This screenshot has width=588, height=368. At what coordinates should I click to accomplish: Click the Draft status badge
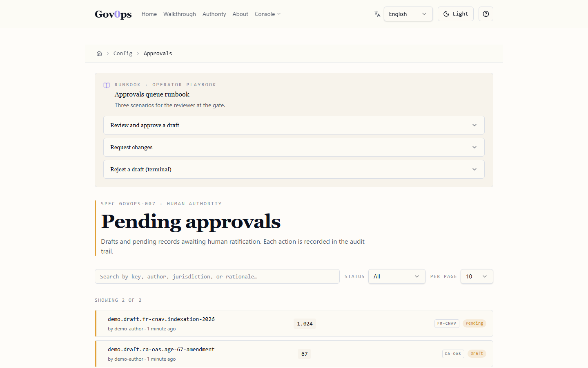pos(477,354)
